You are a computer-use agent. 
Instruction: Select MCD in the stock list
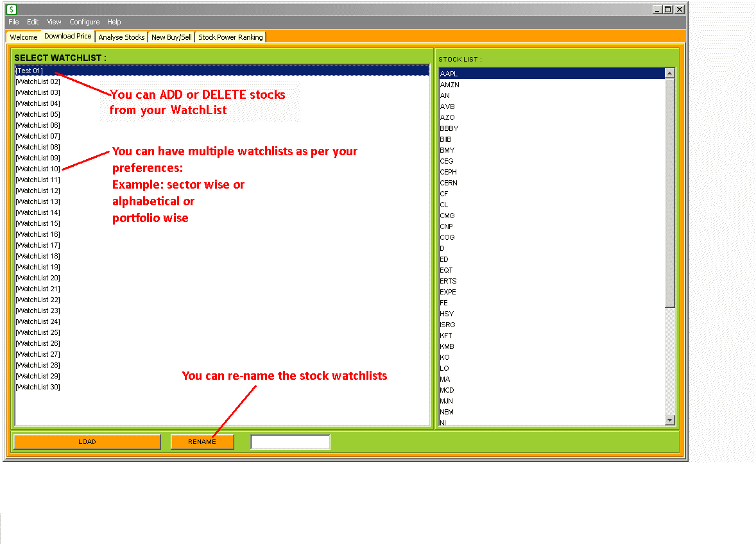pos(552,390)
